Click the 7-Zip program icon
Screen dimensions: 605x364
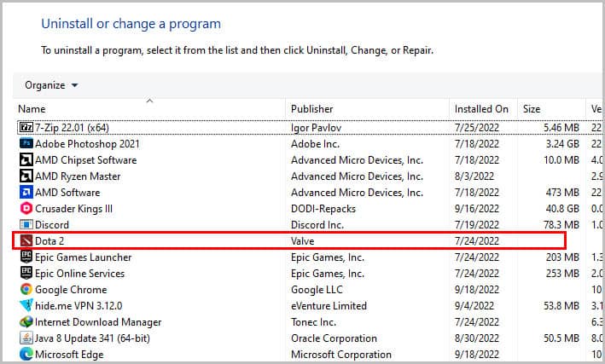pos(26,127)
